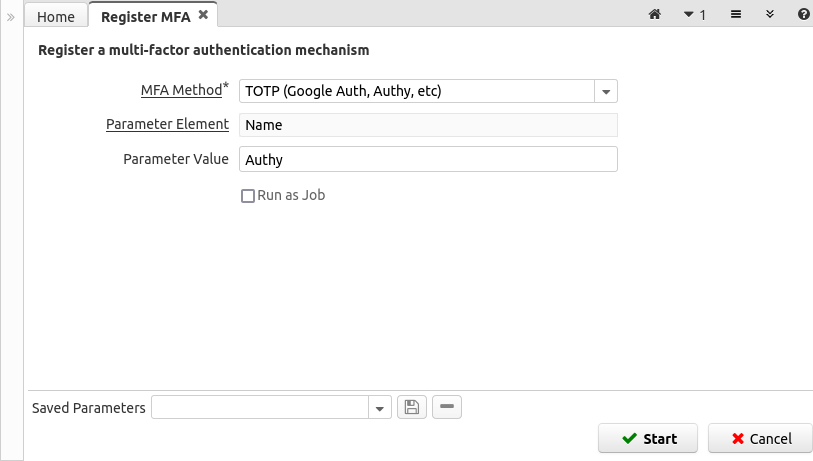Select the Register MFA tab
Viewport: 813px width, 461px height.
[145, 17]
